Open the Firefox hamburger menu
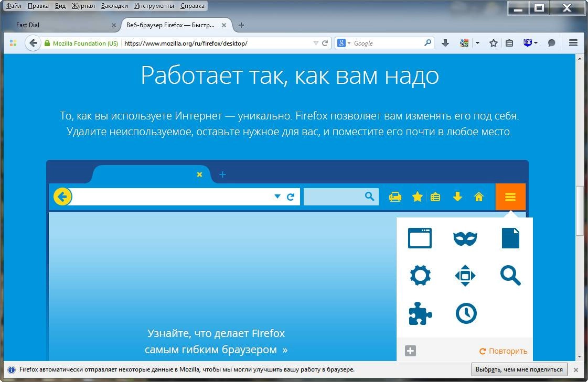The height and width of the screenshot is (382, 588). tap(573, 43)
